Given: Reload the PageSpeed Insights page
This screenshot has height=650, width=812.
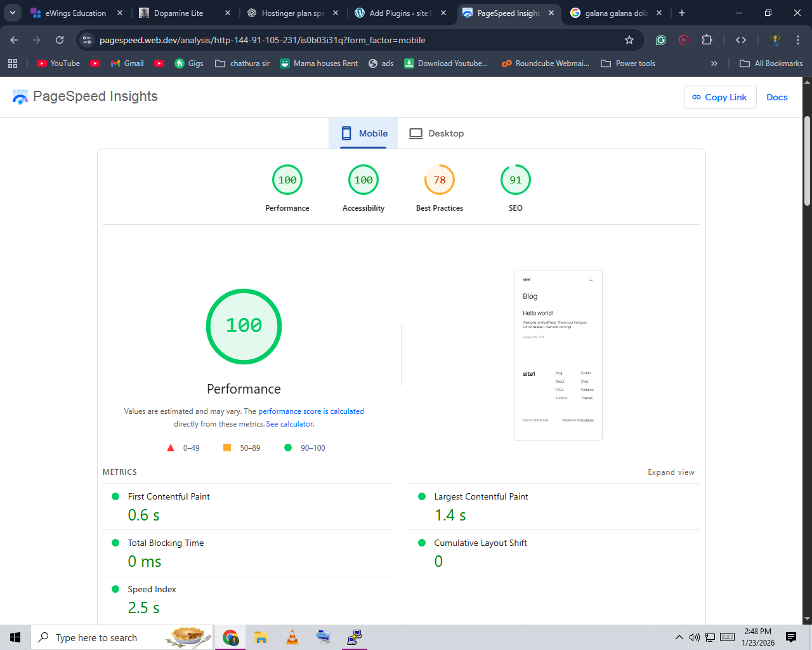Looking at the screenshot, I should point(60,40).
